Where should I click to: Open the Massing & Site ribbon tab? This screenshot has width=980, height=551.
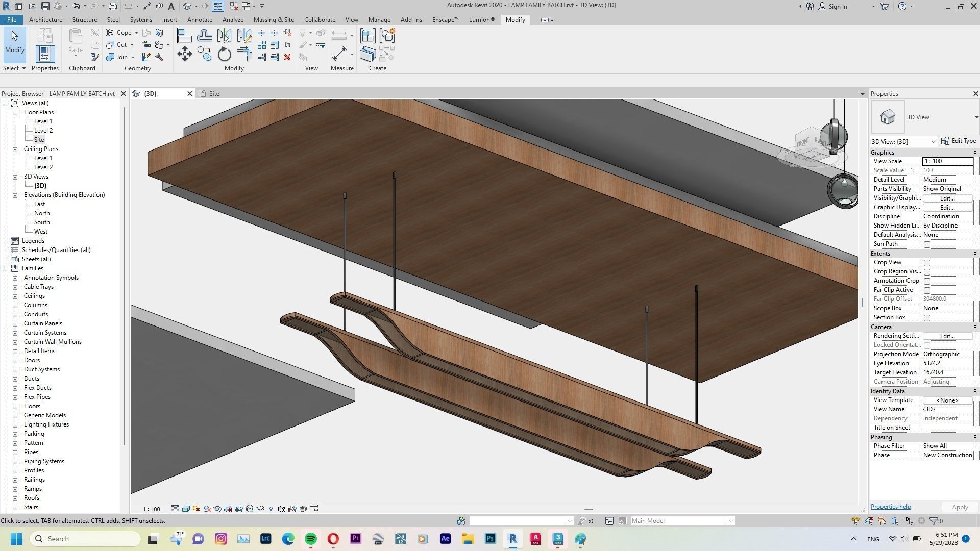(x=274, y=20)
